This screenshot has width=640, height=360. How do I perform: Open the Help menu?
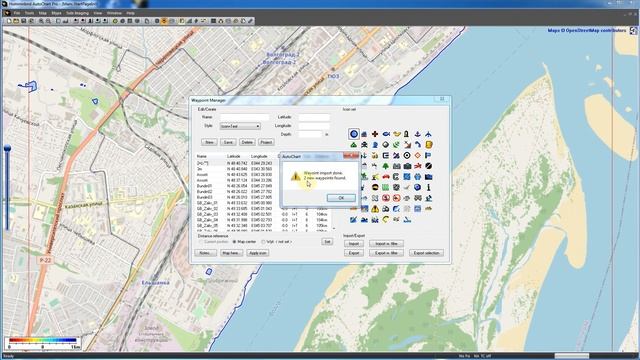(x=130, y=13)
